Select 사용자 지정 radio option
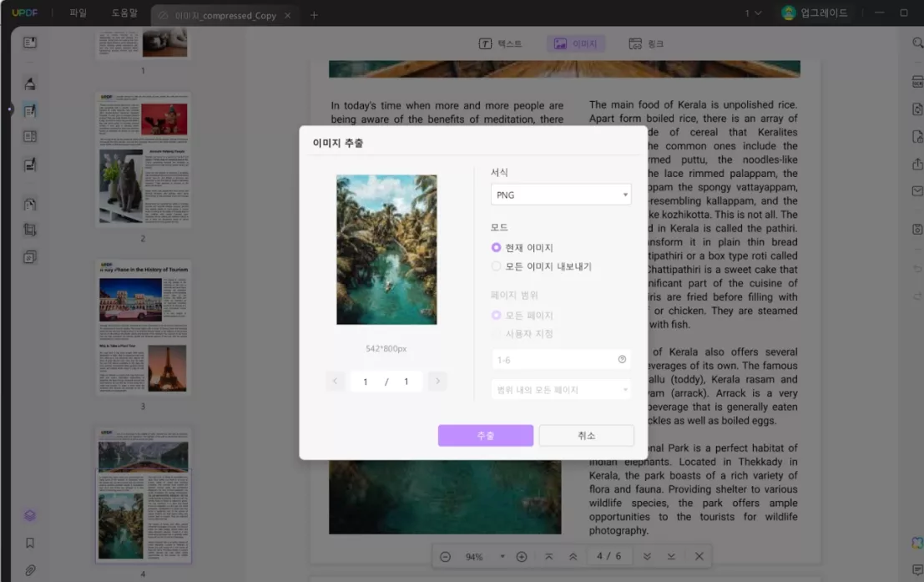 click(x=496, y=334)
